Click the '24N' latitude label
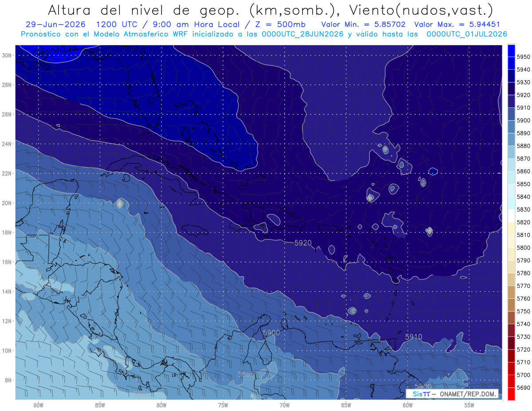The image size is (532, 411). (7, 144)
